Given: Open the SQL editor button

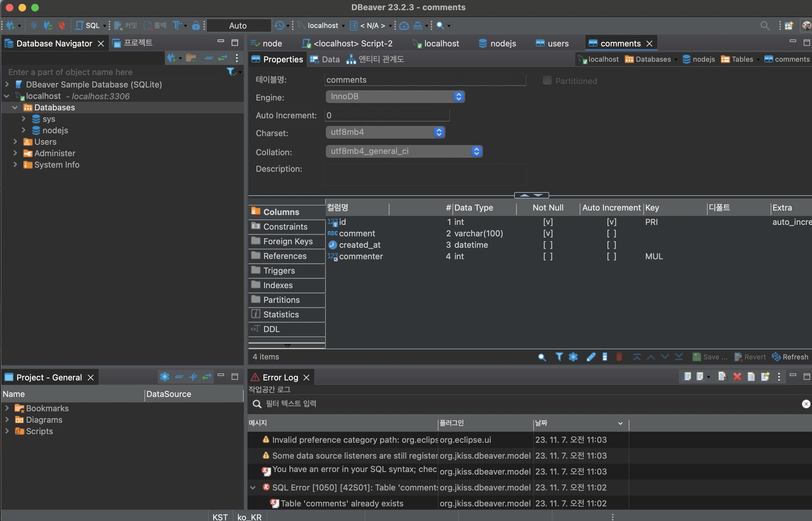Looking at the screenshot, I should coord(87,25).
